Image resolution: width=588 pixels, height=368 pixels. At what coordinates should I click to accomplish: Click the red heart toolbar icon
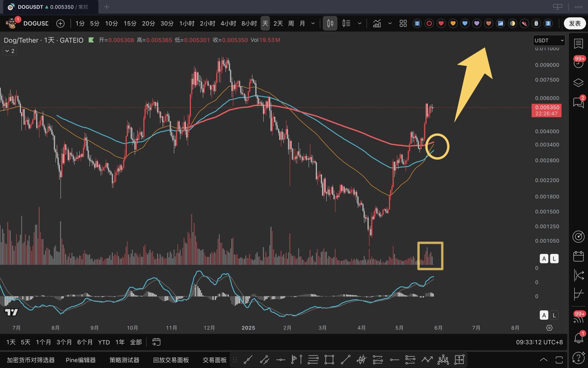pyautogui.click(x=441, y=23)
